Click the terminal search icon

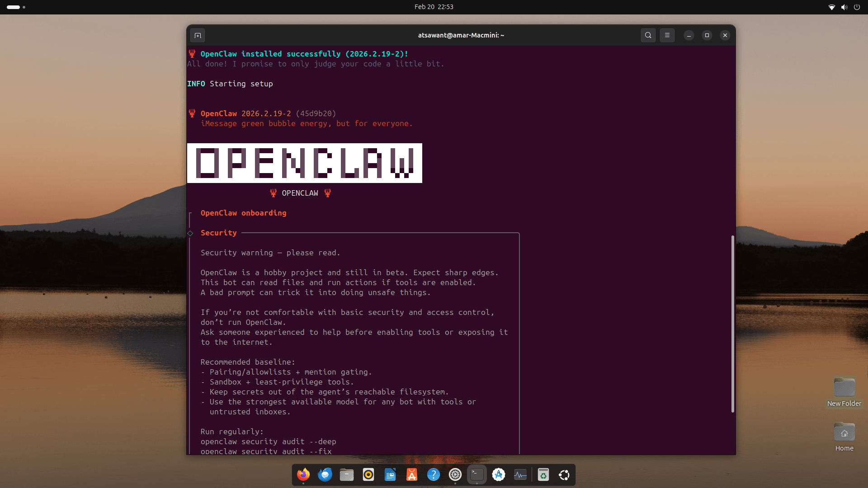[648, 35]
